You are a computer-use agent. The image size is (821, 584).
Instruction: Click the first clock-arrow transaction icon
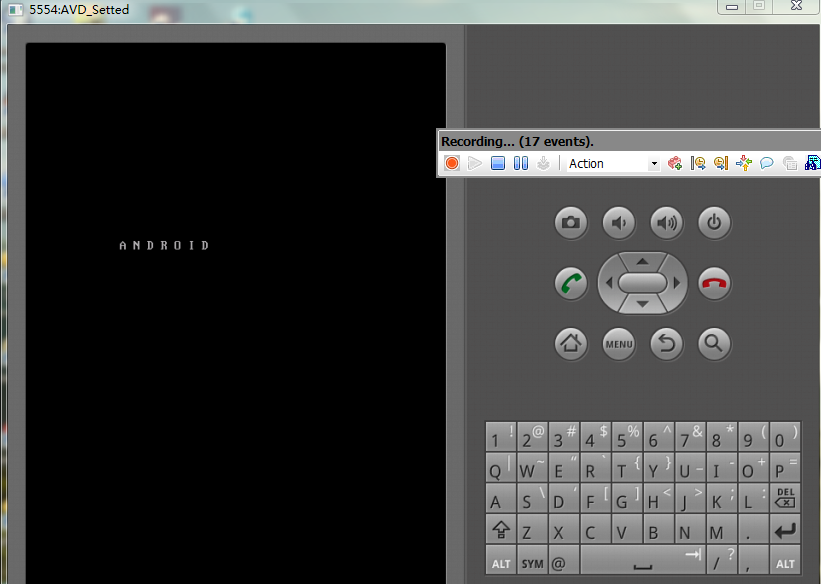pyautogui.click(x=698, y=163)
